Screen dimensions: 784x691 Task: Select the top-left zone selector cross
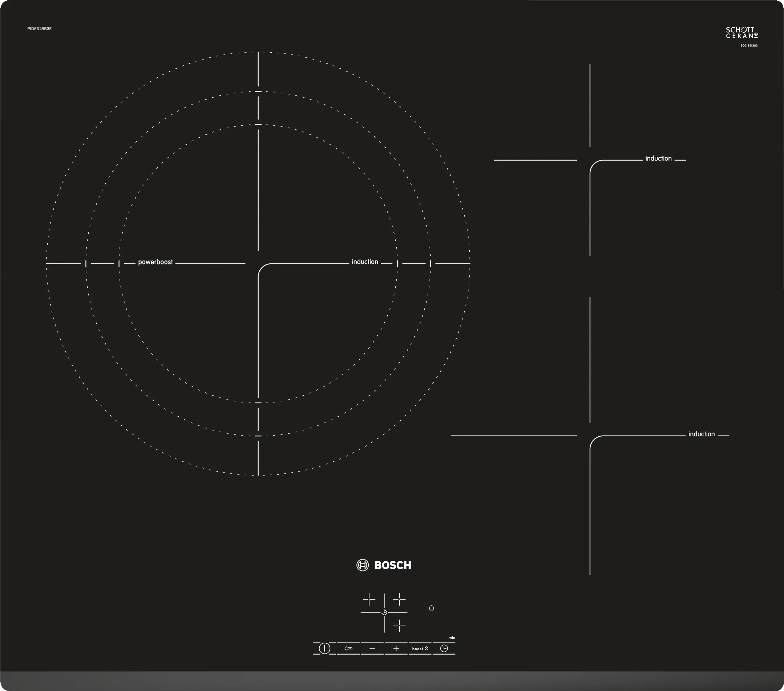pyautogui.click(x=369, y=599)
